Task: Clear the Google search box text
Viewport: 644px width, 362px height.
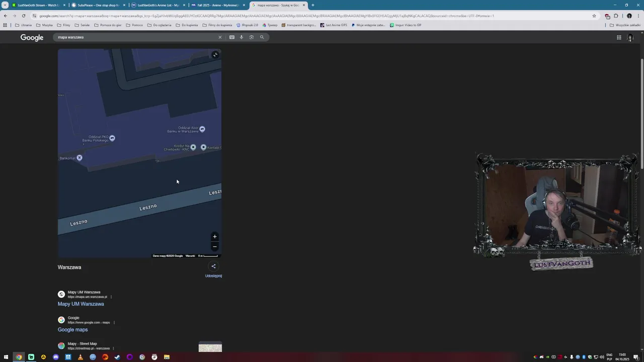Action: pos(220,37)
